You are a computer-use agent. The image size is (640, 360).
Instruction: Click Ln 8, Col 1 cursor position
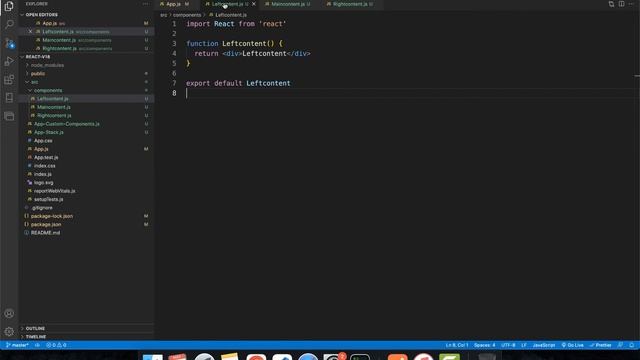pyautogui.click(x=457, y=345)
